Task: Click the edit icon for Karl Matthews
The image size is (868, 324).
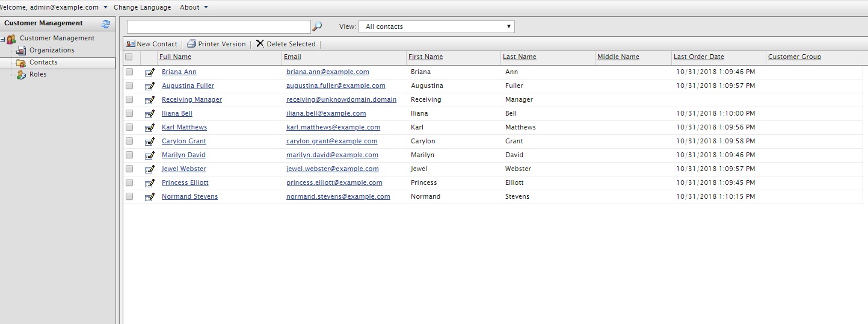Action: (150, 128)
